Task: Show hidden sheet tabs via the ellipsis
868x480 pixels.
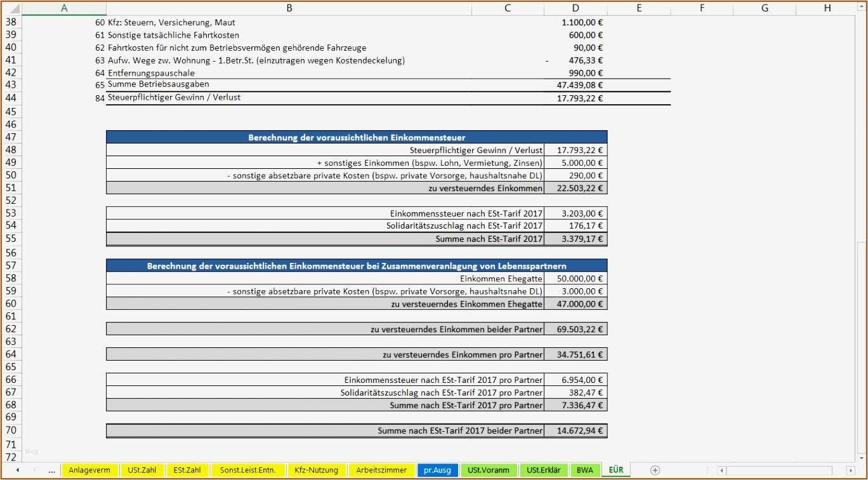Action: (x=52, y=470)
